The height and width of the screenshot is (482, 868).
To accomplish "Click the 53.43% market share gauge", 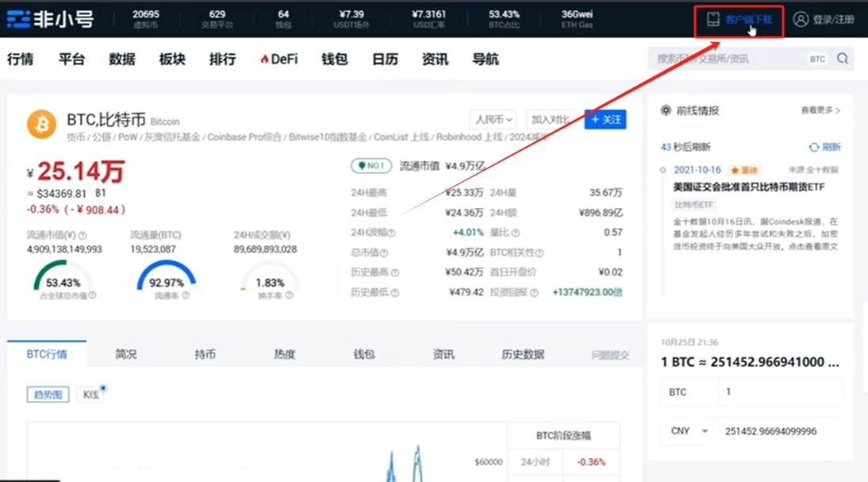I will 63,276.
